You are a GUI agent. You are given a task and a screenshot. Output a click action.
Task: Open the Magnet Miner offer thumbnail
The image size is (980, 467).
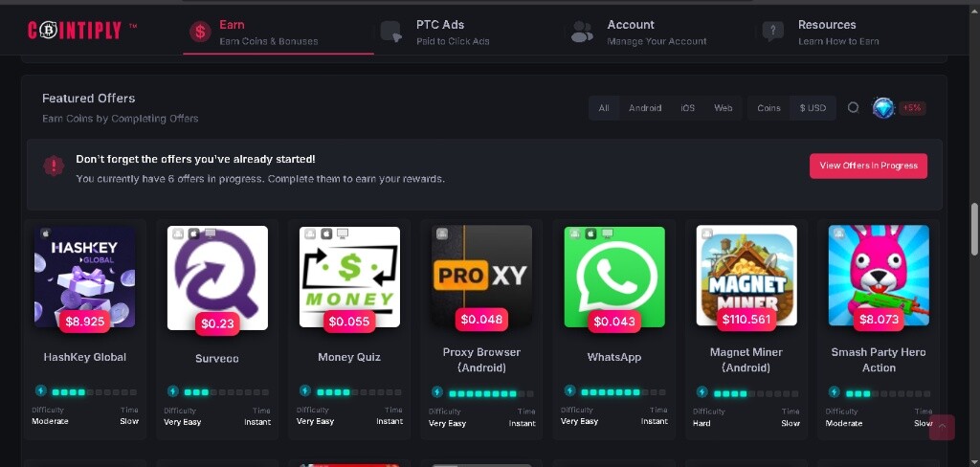tap(746, 276)
